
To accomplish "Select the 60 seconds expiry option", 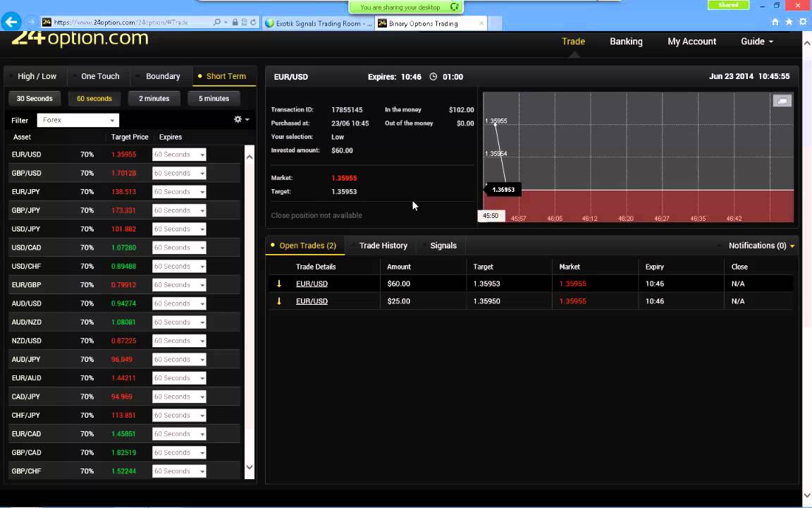I will point(94,99).
